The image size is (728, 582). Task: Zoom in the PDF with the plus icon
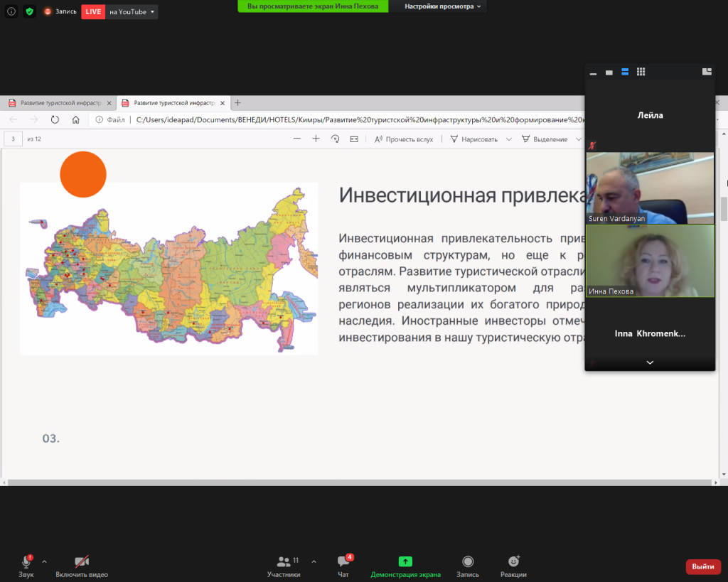point(316,139)
